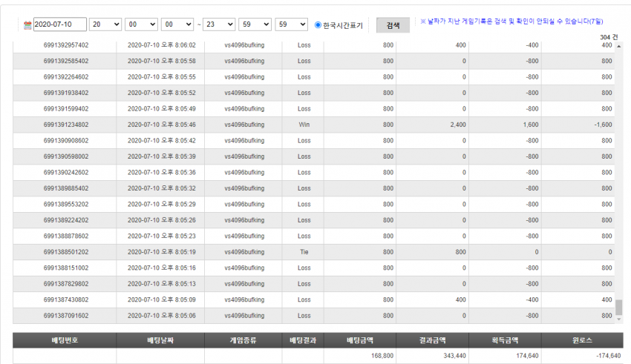Open the calendar icon date picker
The height and width of the screenshot is (364, 631).
coord(27,25)
